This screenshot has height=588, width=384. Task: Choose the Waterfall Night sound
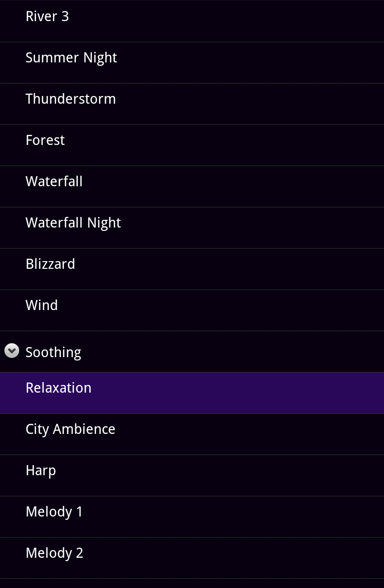(x=73, y=223)
